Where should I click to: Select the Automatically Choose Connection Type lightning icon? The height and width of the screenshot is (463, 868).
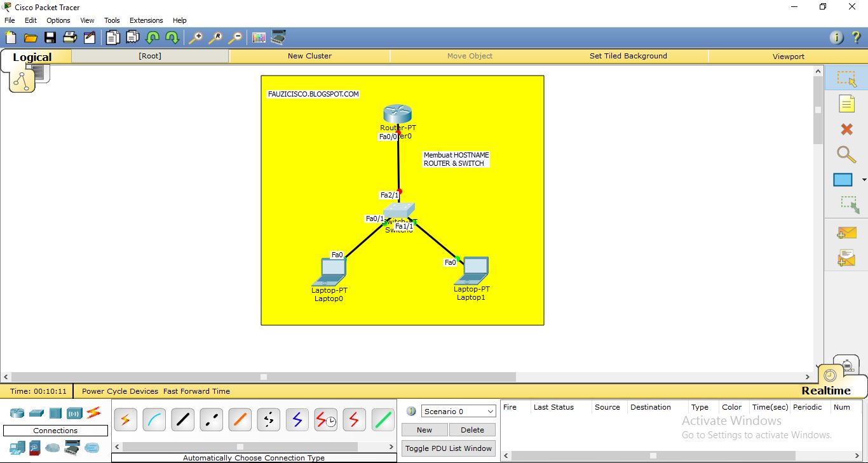coord(125,419)
